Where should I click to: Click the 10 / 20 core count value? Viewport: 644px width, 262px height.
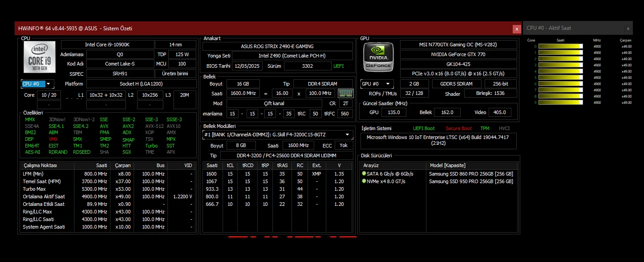pos(49,95)
